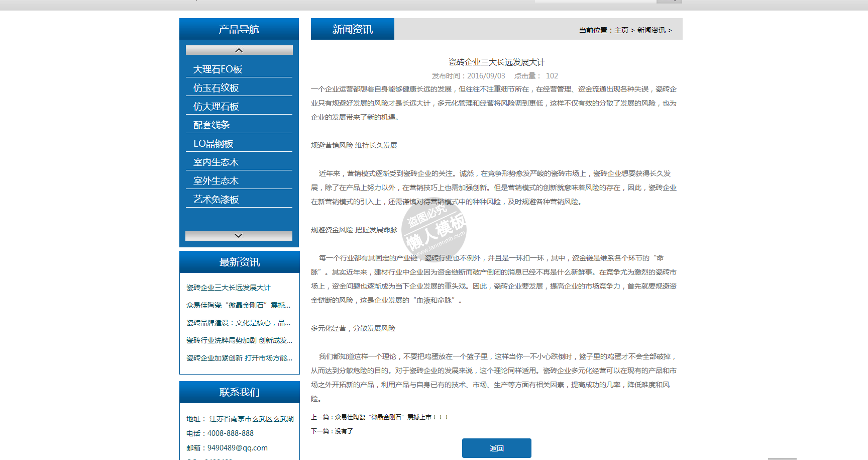Viewport: 868px width, 460px height.
Task: Open the 瓷砖企业加紧创新 news link
Action: [239, 358]
